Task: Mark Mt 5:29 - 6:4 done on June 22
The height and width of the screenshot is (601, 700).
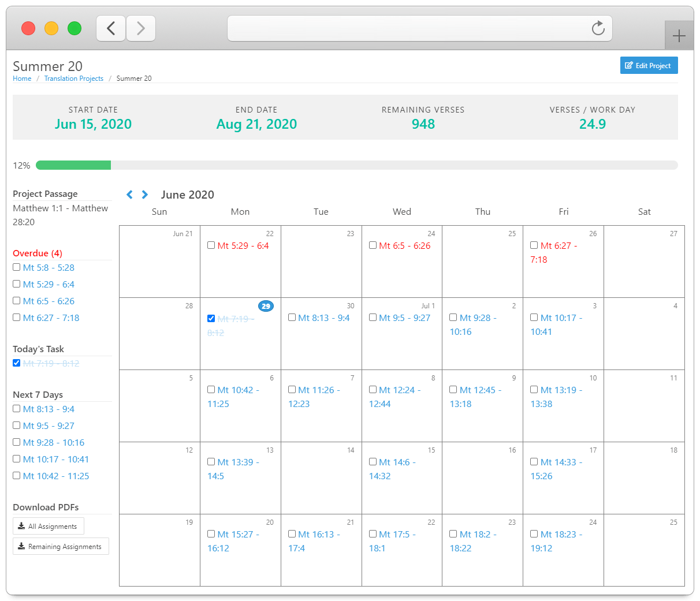Action: 211,245
